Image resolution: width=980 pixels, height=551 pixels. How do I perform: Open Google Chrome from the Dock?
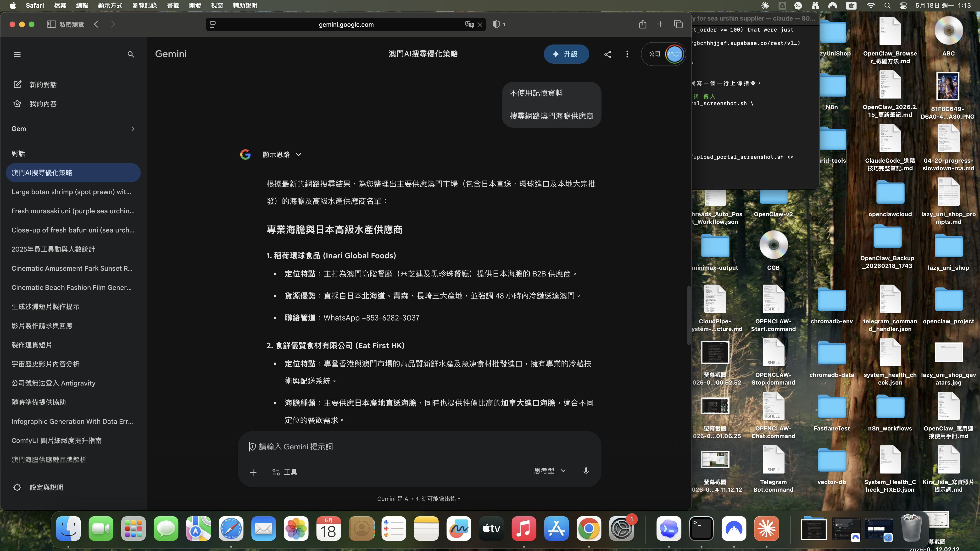pos(589,529)
